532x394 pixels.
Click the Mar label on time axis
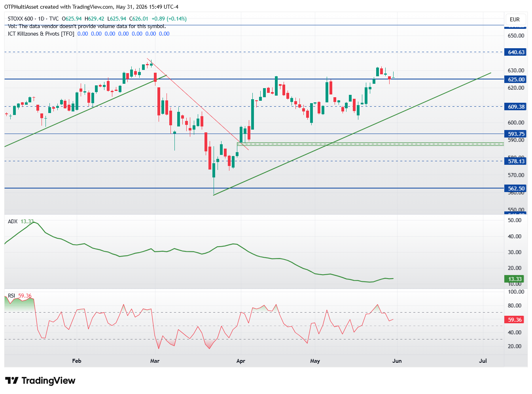pyautogui.click(x=155, y=361)
